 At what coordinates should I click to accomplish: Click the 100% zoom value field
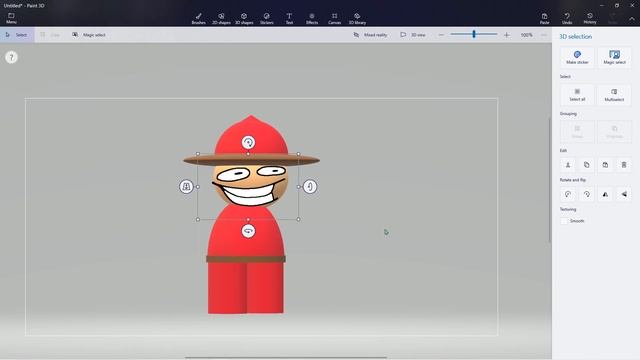tap(527, 35)
